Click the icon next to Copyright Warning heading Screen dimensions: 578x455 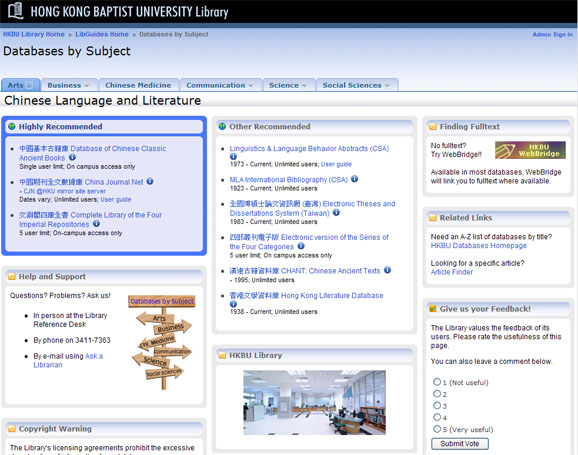pyautogui.click(x=12, y=429)
